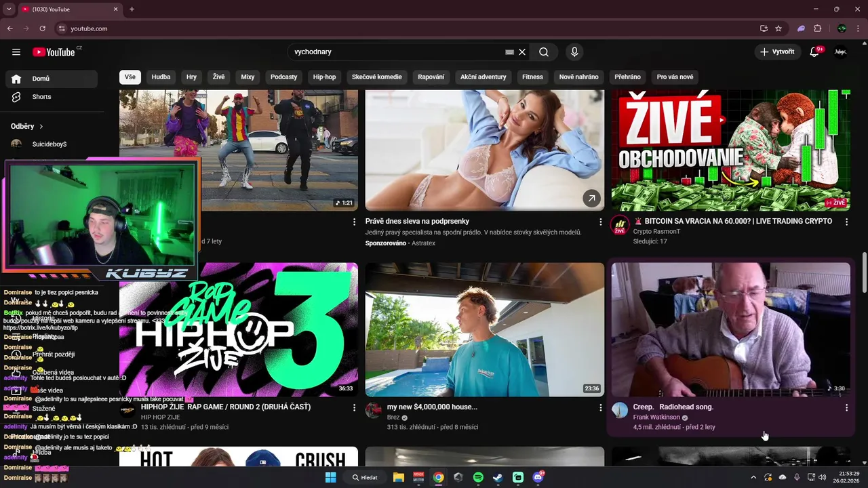Select the Mixy filter chip

248,77
